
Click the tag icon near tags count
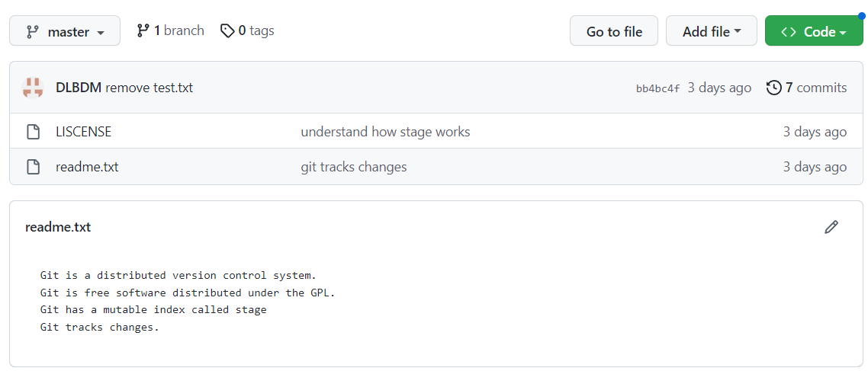click(x=227, y=31)
